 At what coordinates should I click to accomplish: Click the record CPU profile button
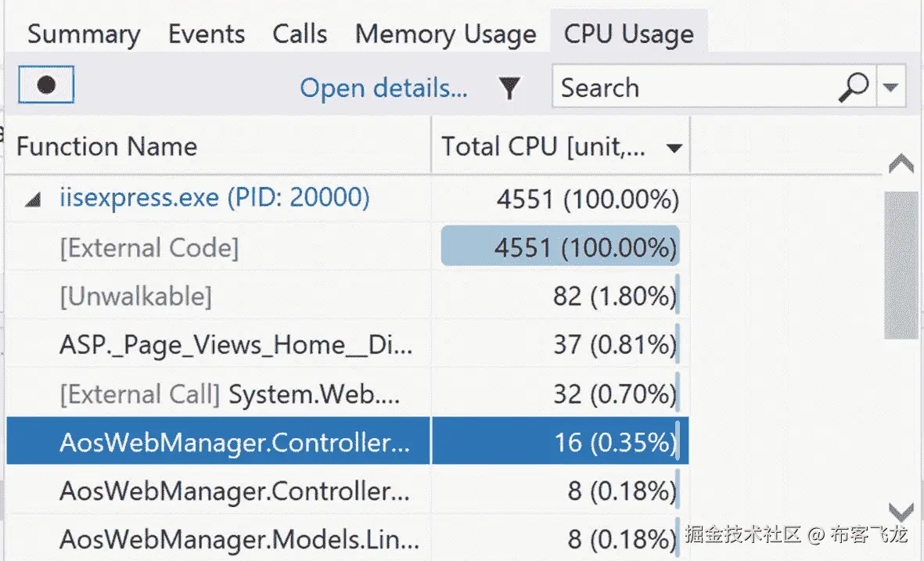(46, 85)
